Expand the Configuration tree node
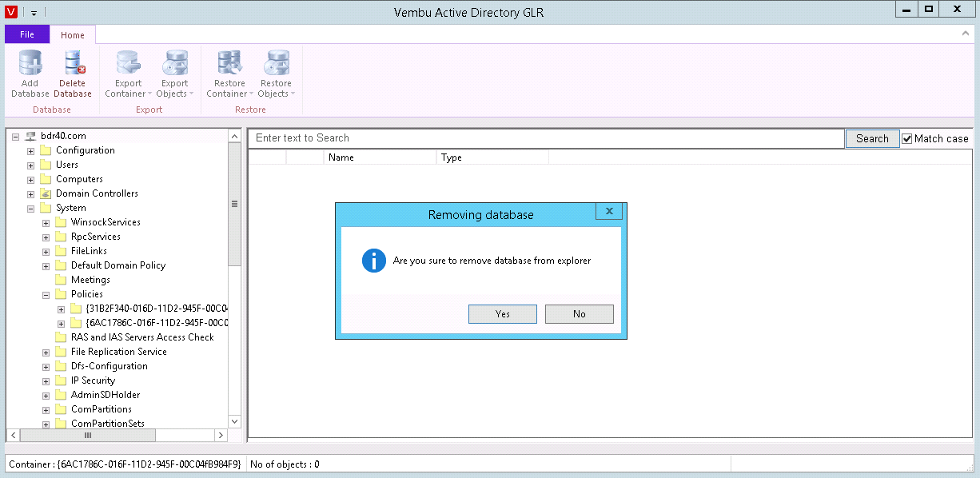 [x=31, y=150]
